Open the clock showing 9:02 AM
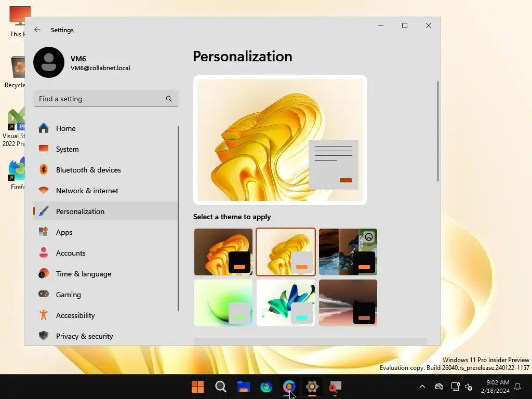 (495, 387)
